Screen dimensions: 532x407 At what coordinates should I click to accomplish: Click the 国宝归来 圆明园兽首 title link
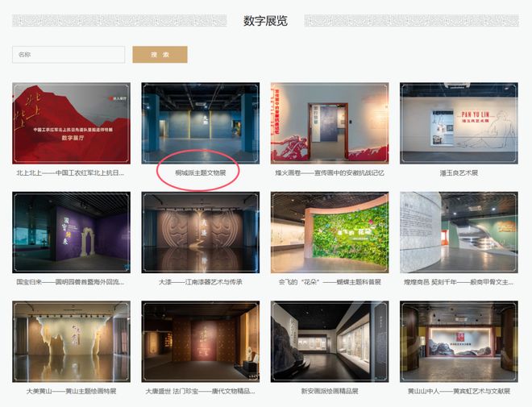[71, 282]
